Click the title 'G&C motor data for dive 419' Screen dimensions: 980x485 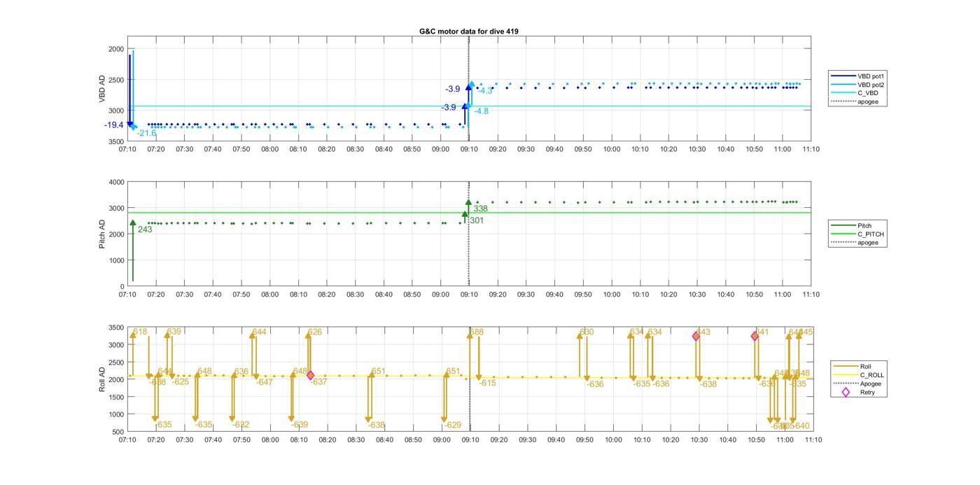tap(468, 31)
